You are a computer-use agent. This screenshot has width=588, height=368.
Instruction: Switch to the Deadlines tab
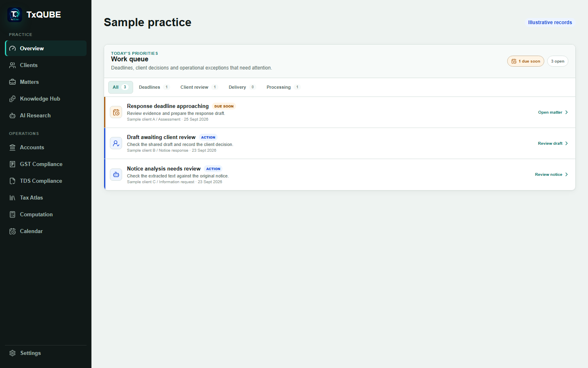pos(154,87)
